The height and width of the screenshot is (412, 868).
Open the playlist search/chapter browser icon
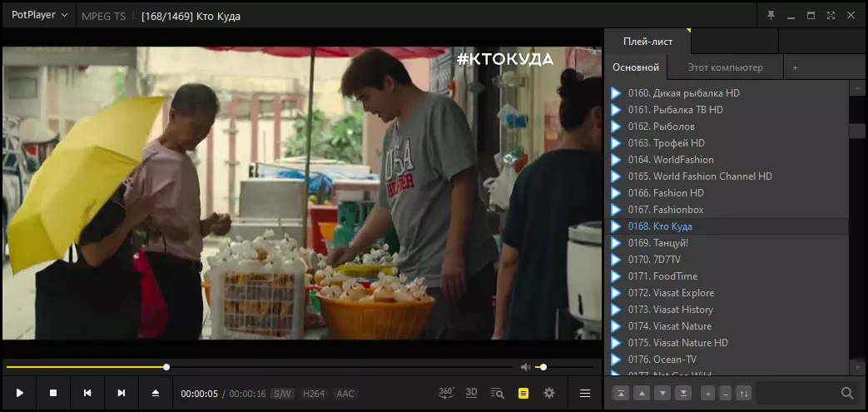click(x=497, y=393)
